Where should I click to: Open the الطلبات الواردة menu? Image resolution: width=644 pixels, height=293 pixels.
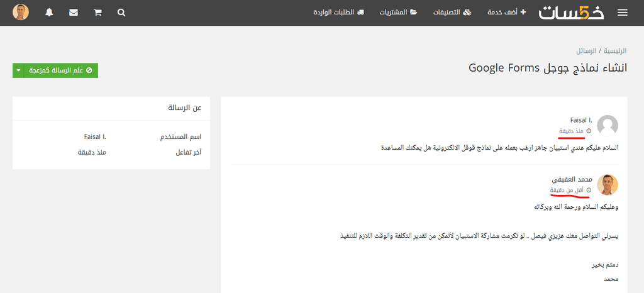tap(339, 13)
